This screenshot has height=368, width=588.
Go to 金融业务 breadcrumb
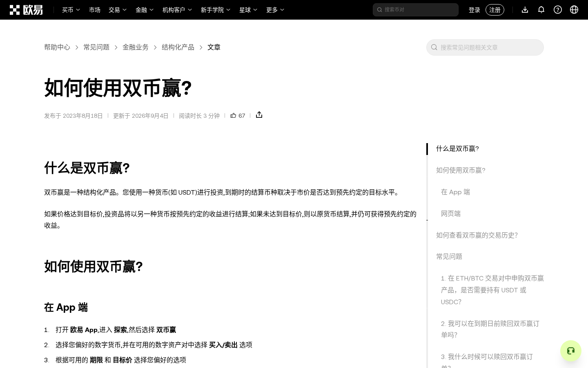[136, 47]
